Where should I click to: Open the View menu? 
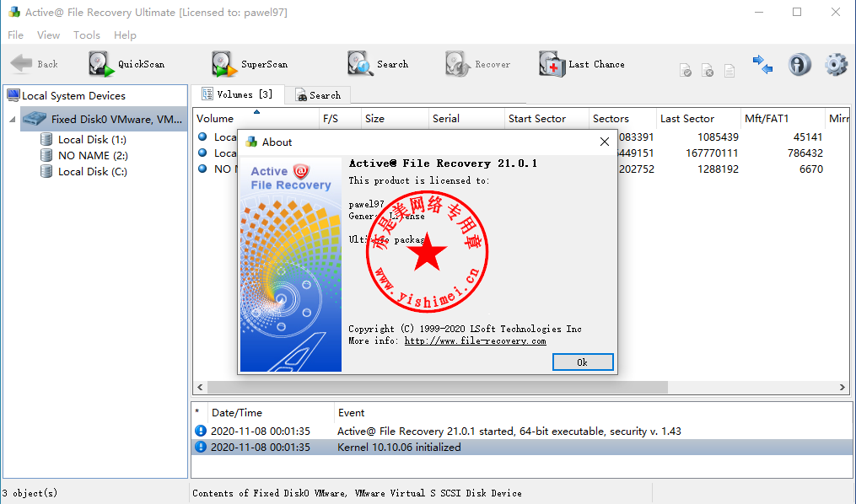49,35
